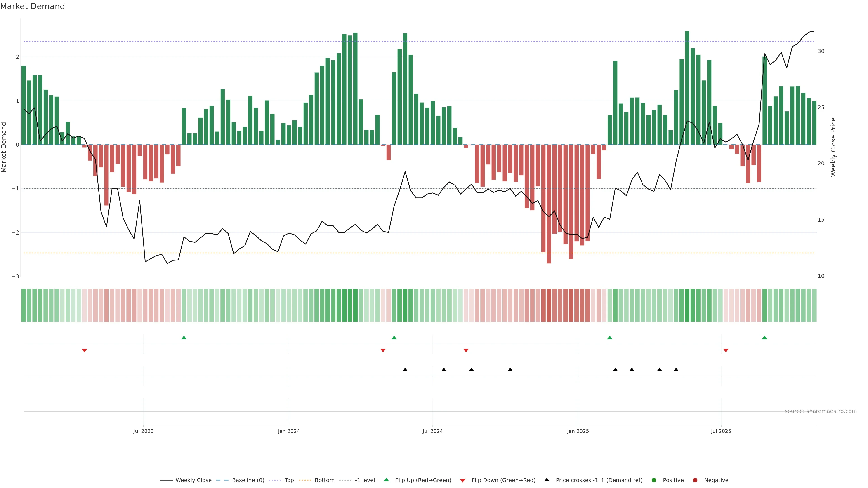Click the Negative red circle icon
This screenshot has height=488, width=868.
point(695,480)
